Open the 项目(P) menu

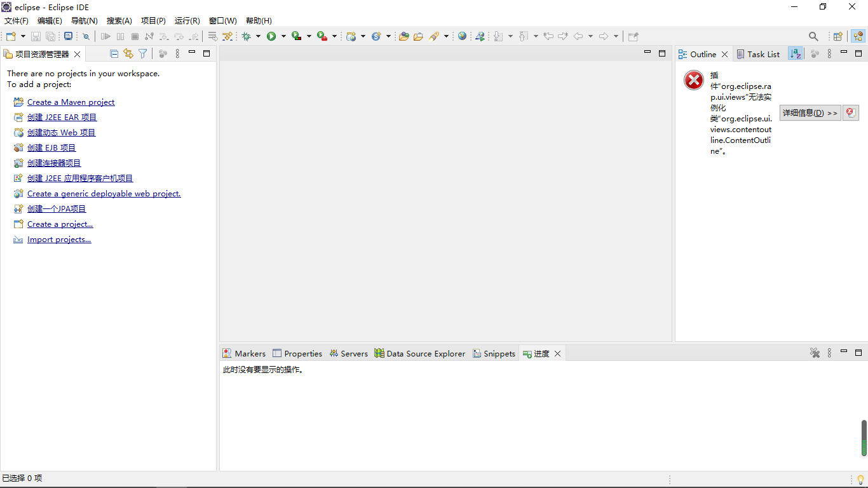(x=153, y=21)
